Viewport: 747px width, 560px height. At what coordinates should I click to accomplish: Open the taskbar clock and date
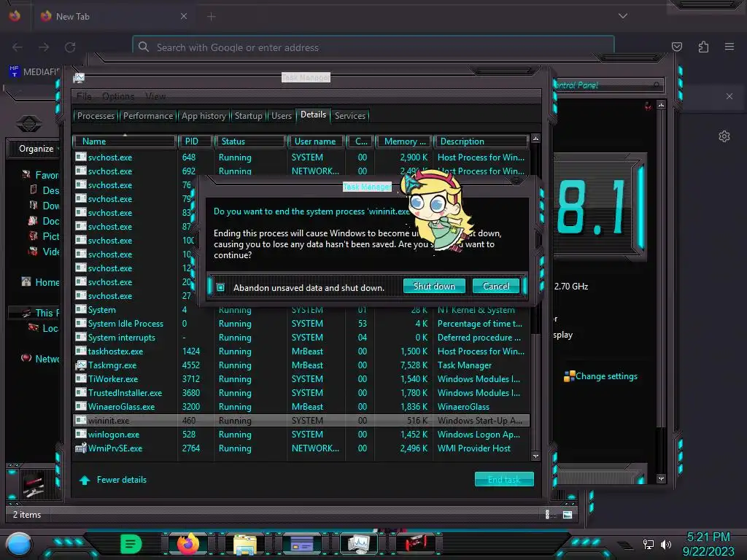[708, 544]
